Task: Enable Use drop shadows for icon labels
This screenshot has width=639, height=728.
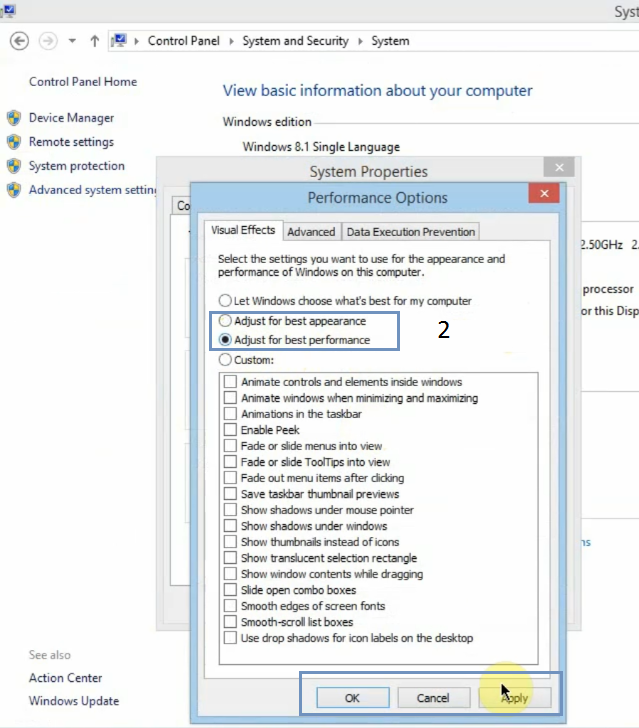Action: [x=230, y=638]
